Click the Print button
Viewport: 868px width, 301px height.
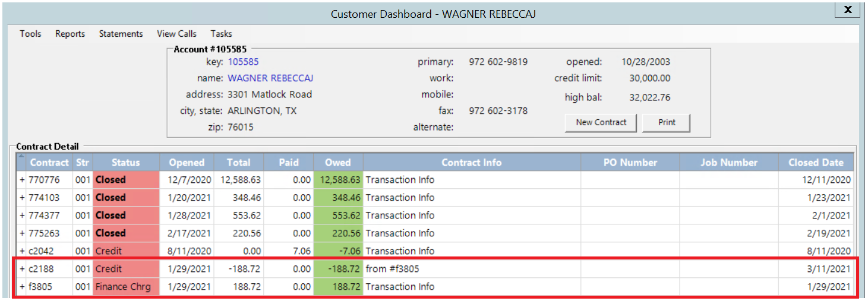pyautogui.click(x=667, y=122)
